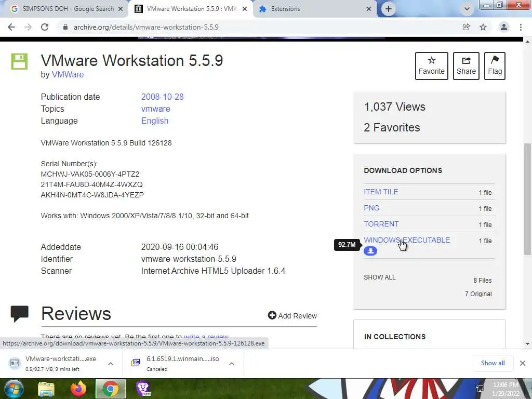Download the TORRENT file

pos(381,224)
